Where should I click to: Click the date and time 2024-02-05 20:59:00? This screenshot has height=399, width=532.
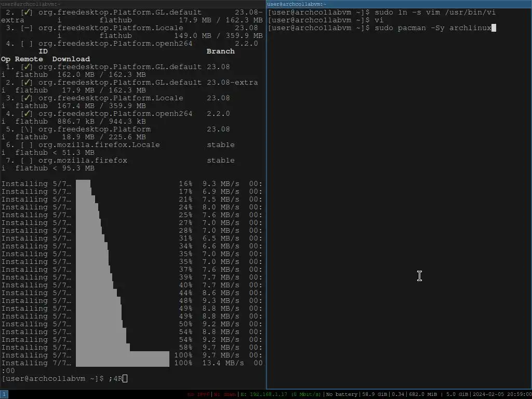[x=501, y=395]
